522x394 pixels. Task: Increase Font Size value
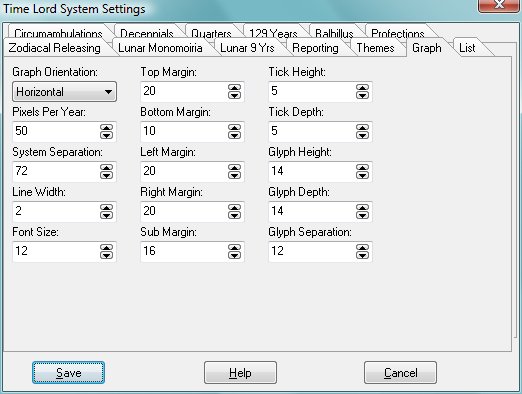106,248
